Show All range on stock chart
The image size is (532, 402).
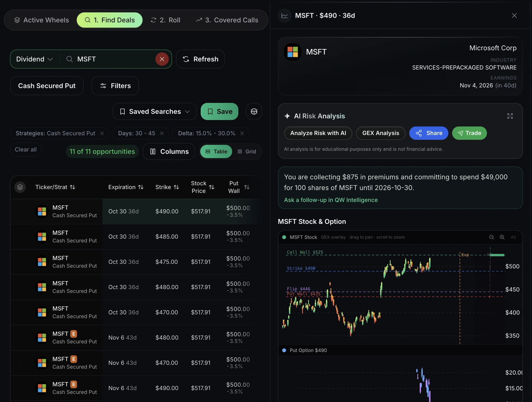click(513, 237)
